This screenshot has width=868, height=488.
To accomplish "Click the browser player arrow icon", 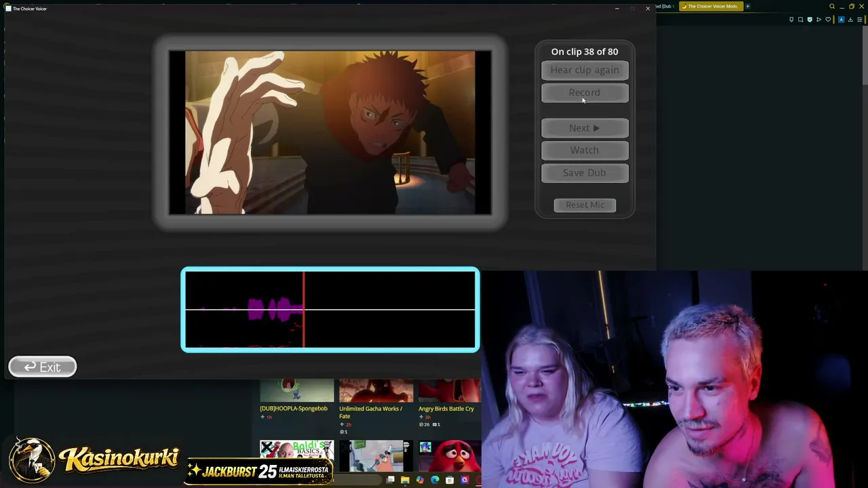I will [x=818, y=20].
